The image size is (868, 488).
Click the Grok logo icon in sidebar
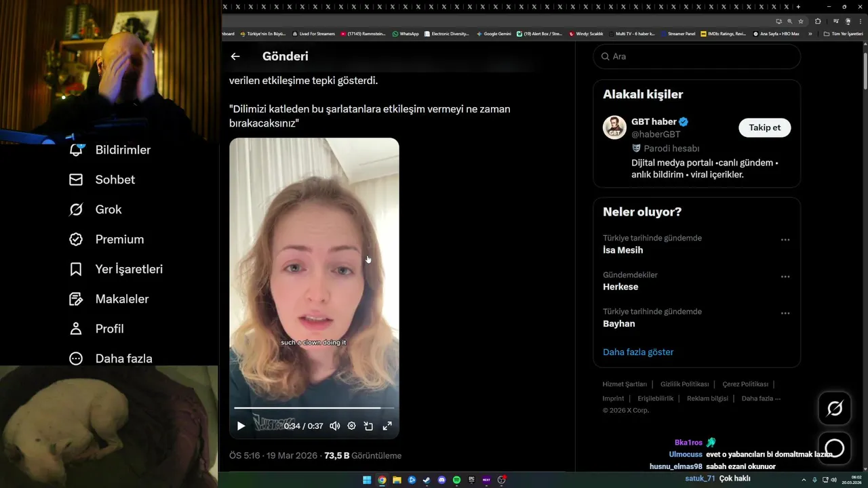(x=76, y=209)
